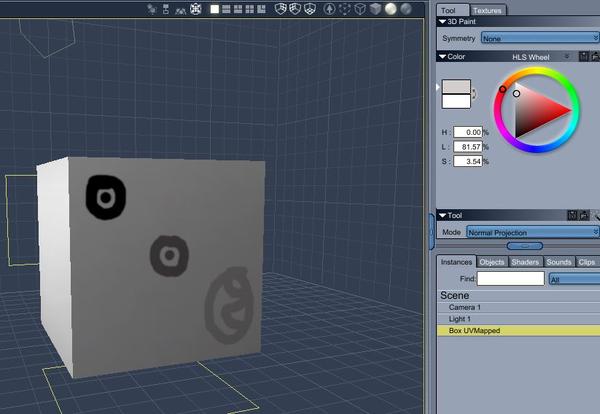Click the load preset icon in Color header
Viewport: 600px width, 414px height.
click(595, 57)
